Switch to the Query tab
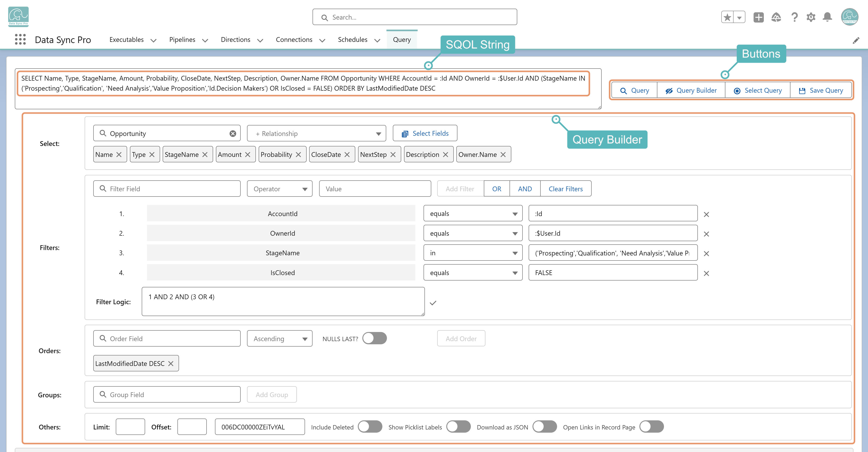Screen dimensions: 868x452 [402, 40]
